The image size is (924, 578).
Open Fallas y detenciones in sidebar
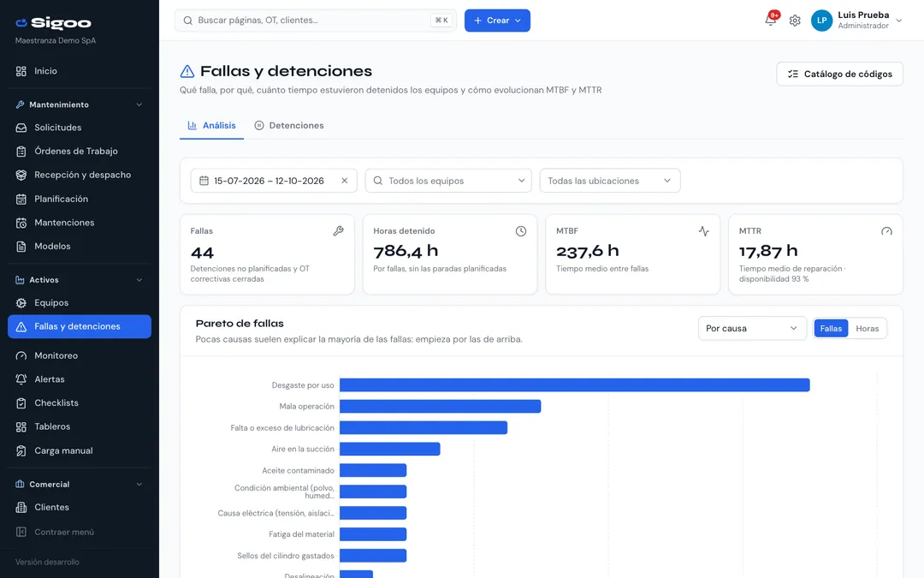point(80,327)
